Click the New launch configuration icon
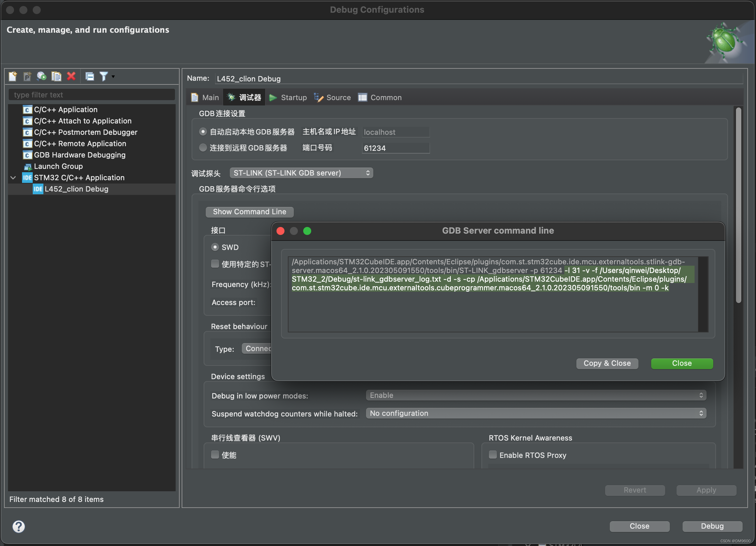The height and width of the screenshot is (546, 756). point(13,76)
